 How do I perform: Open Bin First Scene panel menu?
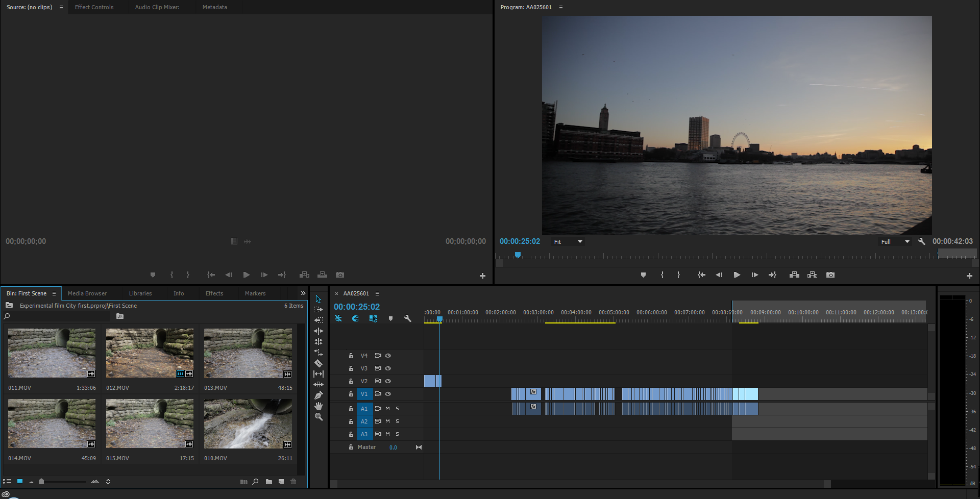54,293
